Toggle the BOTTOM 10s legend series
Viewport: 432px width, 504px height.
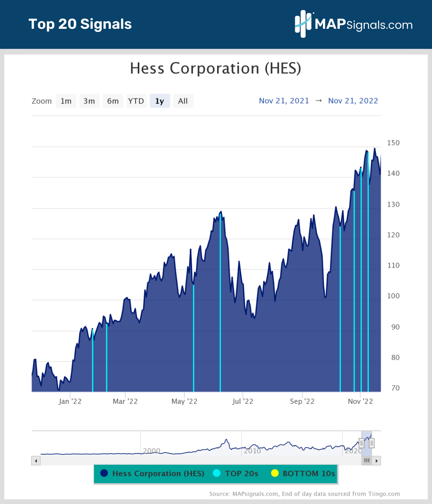coord(303,473)
